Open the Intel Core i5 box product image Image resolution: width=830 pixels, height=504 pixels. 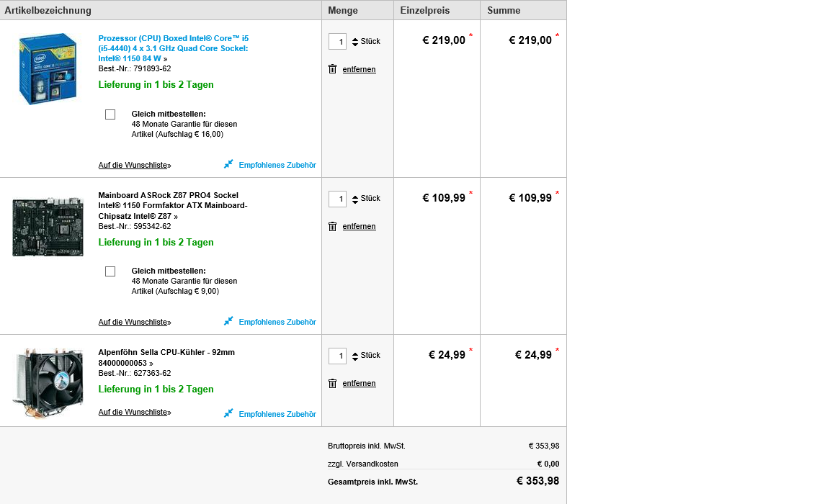[x=48, y=68]
